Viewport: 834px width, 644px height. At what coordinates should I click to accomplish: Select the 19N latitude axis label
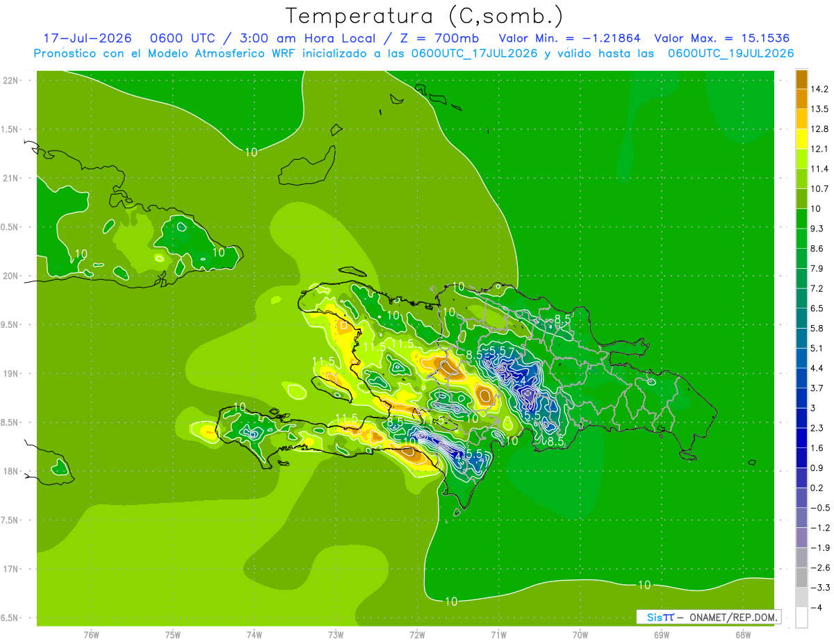[x=10, y=374]
